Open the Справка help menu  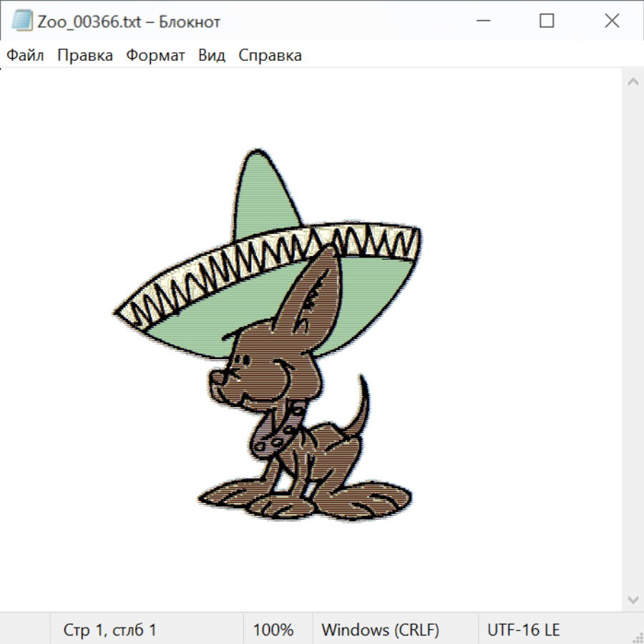pyautogui.click(x=270, y=56)
